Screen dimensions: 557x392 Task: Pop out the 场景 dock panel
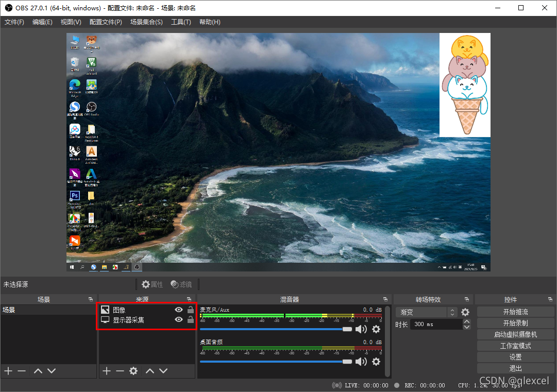coord(91,299)
